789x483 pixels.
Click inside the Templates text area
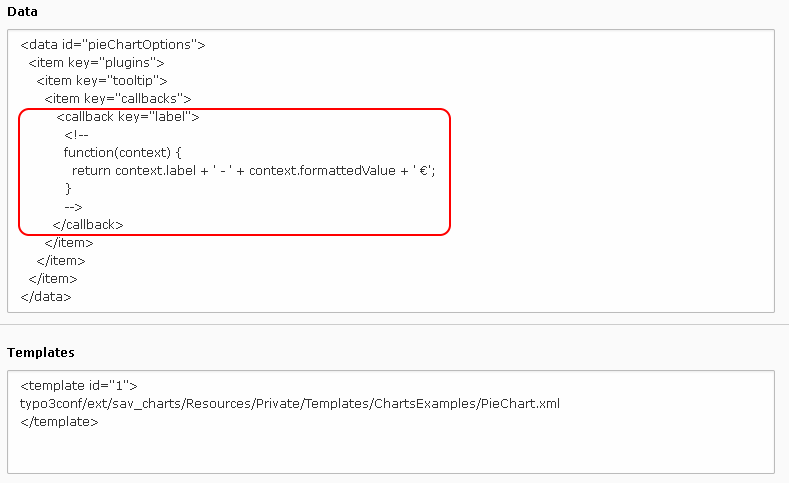391,422
